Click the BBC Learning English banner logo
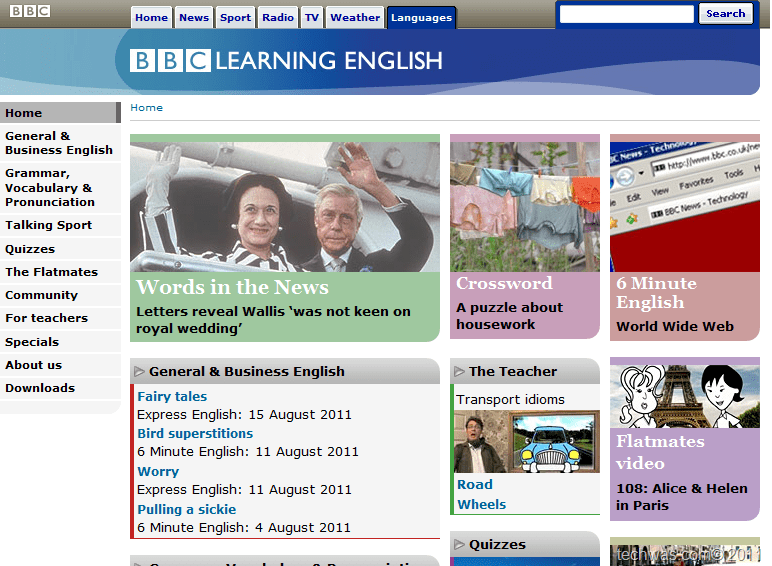 (286, 61)
